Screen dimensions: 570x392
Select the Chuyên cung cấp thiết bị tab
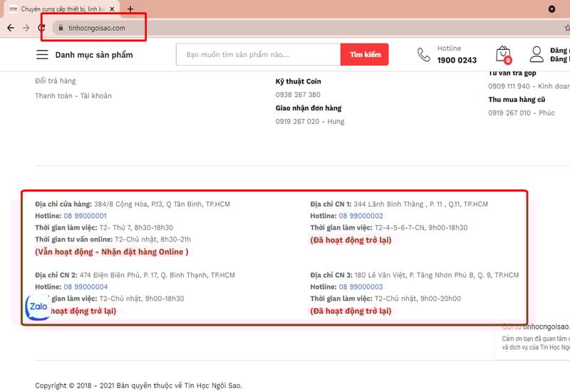(62, 9)
